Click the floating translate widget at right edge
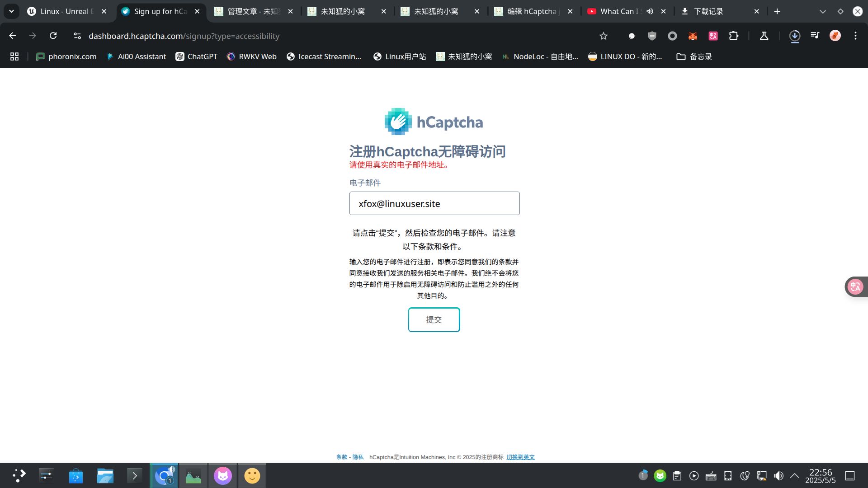868x488 pixels. pyautogui.click(x=856, y=286)
